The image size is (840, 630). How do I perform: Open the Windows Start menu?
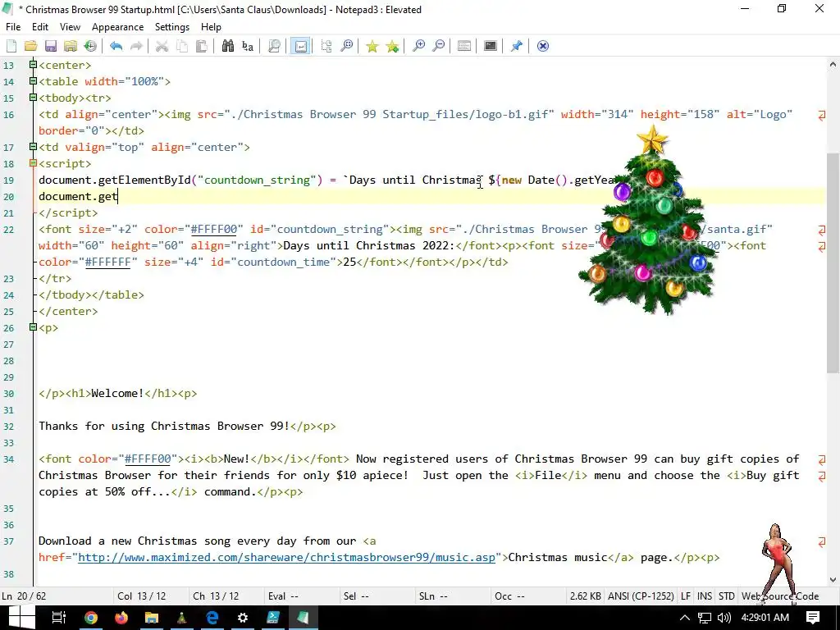click(x=21, y=618)
